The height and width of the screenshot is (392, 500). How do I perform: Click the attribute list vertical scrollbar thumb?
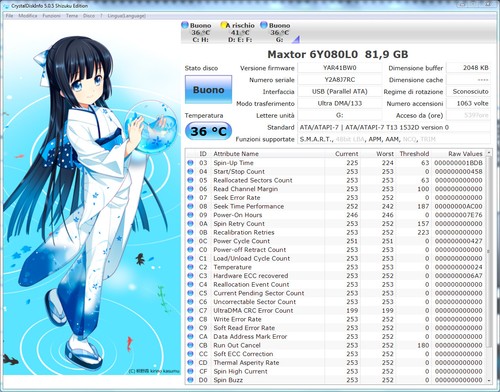pos(489,252)
